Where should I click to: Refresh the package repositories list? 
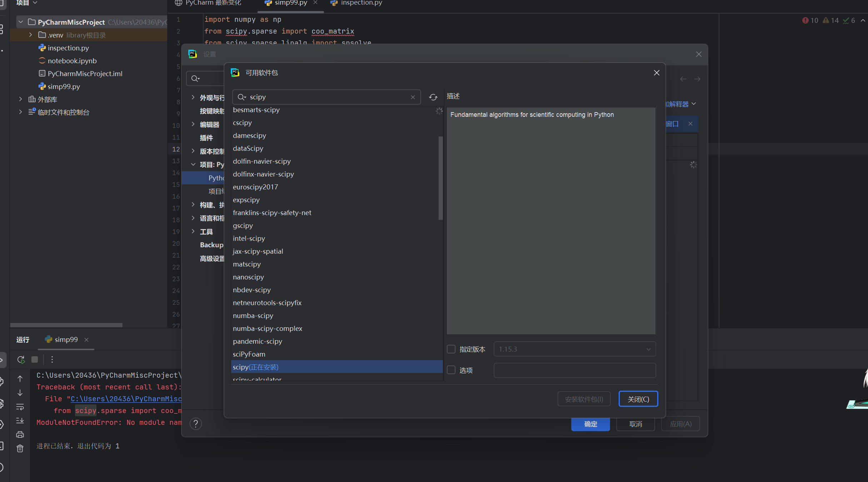pos(433,97)
